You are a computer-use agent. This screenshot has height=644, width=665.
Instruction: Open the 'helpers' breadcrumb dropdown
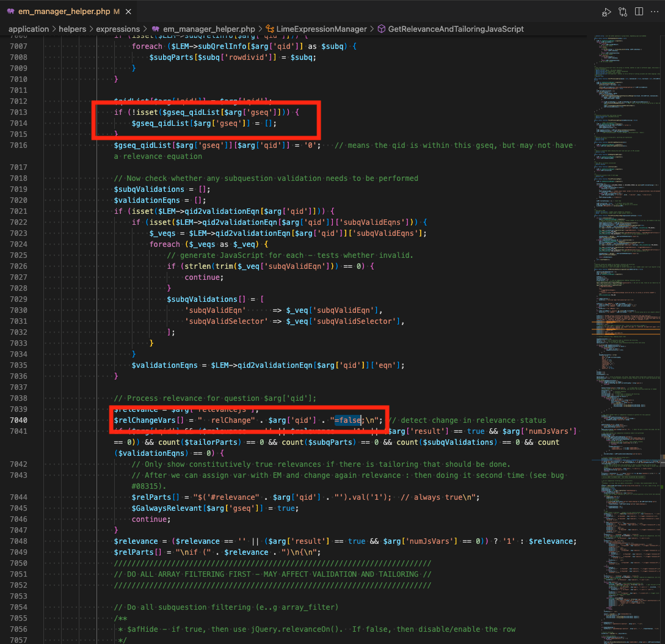[72, 29]
